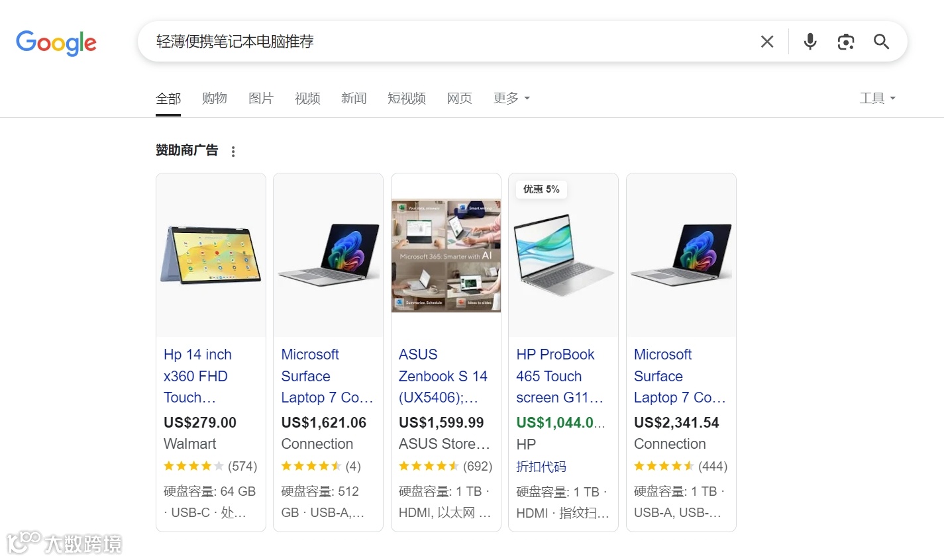Viewport: 944px width, 560px height.
Task: Click the Surface Laptop 7 title priced US$2,341.54
Action: (680, 376)
